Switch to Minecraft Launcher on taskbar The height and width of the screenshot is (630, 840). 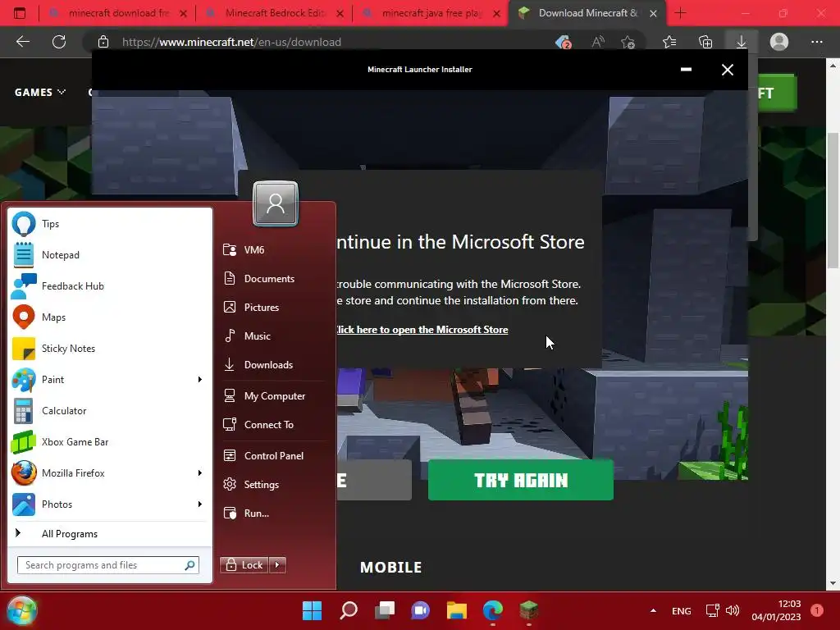click(x=529, y=610)
